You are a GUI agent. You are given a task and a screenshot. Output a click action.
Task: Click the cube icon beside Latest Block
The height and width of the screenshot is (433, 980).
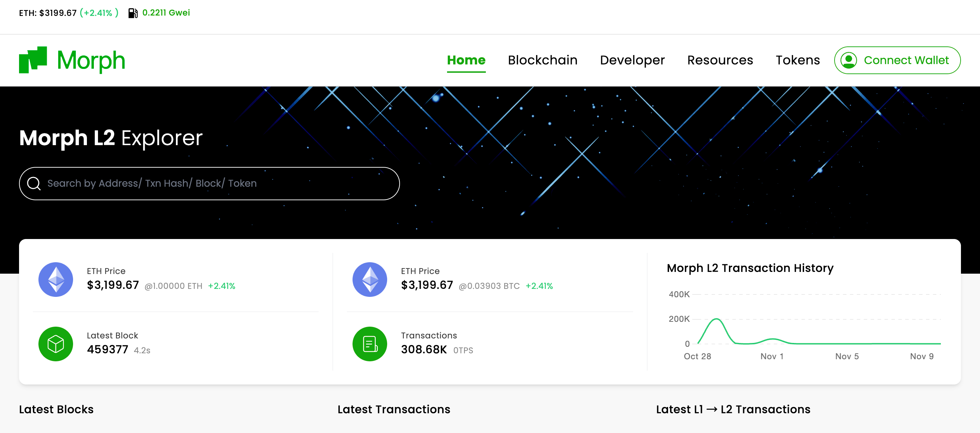tap(56, 344)
